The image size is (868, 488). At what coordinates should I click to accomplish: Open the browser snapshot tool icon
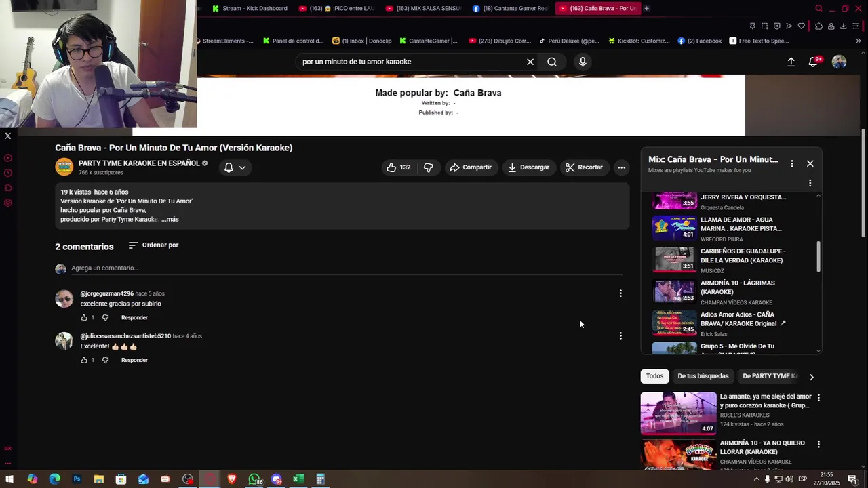(x=764, y=26)
